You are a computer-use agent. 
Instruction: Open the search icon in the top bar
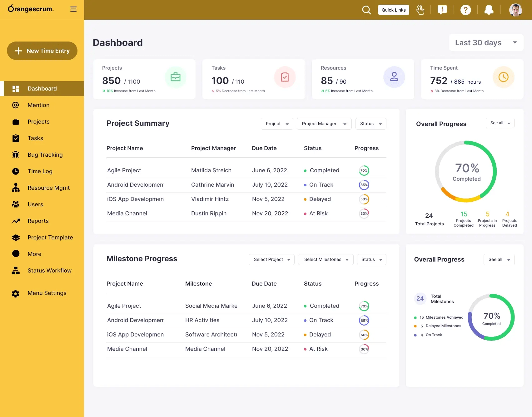(x=366, y=10)
